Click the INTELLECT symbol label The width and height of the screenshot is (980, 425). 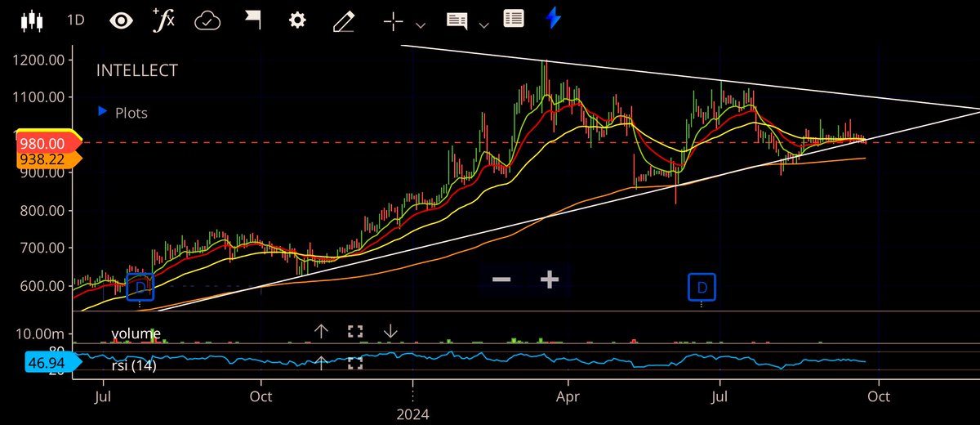click(x=136, y=71)
